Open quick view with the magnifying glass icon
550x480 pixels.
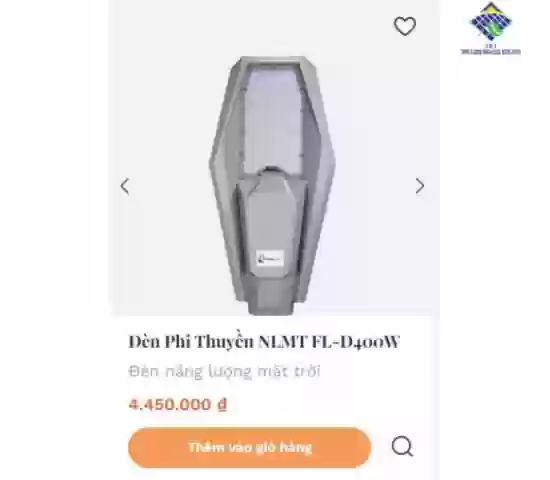click(402, 446)
